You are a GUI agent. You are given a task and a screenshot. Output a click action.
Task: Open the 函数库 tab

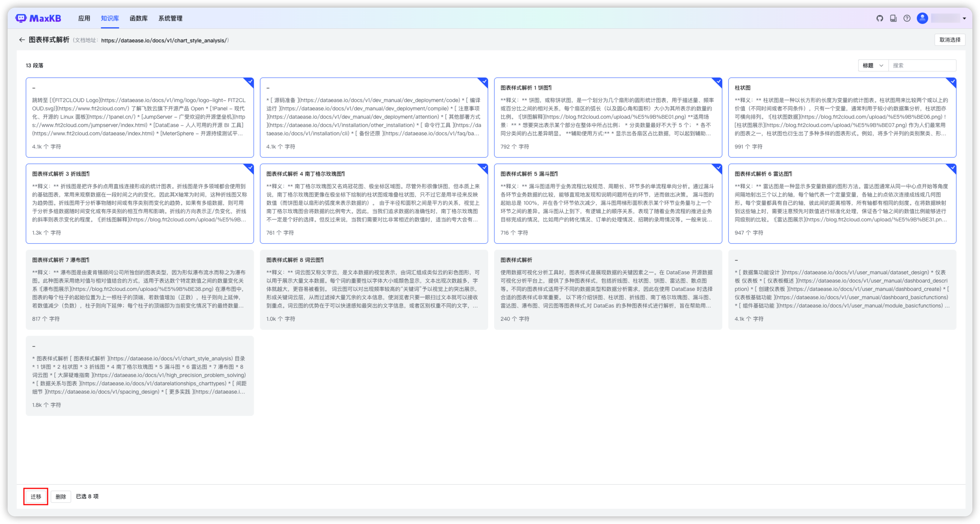(139, 18)
